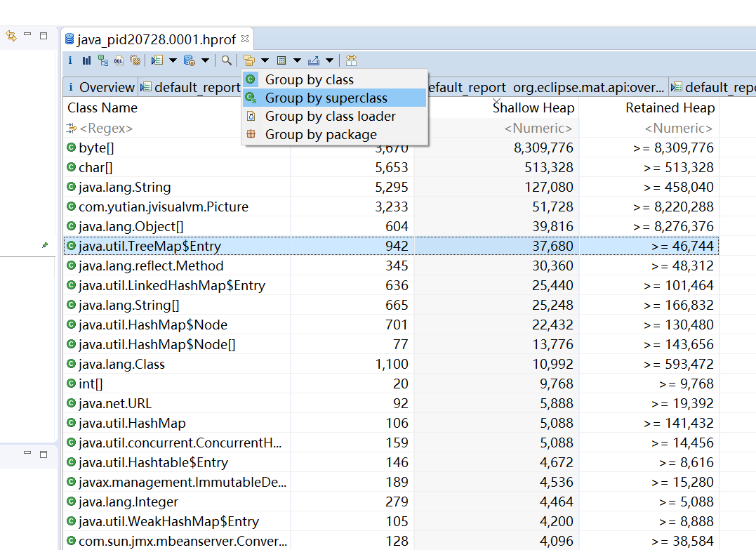
Task: Select Group by class loader
Action: [330, 117]
